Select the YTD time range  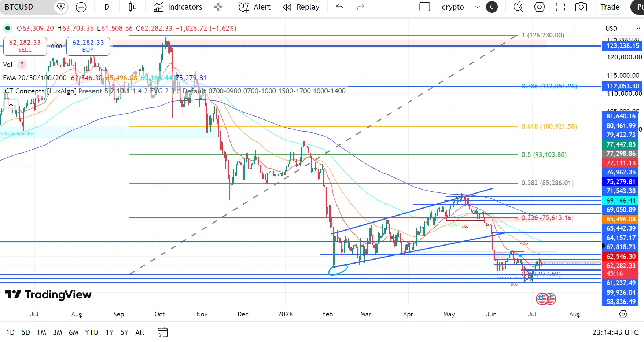[92, 332]
